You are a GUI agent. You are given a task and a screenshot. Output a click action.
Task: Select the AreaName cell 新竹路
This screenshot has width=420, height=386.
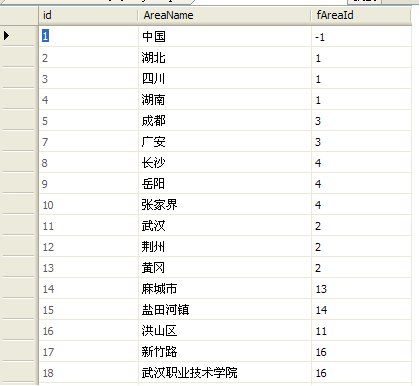click(x=225, y=352)
